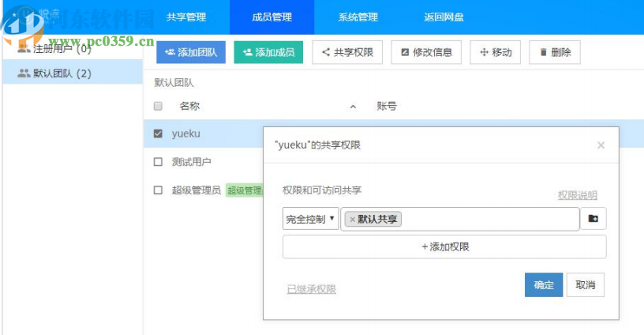Open the 系统管理 tab
The height and width of the screenshot is (335, 644).
tap(358, 17)
